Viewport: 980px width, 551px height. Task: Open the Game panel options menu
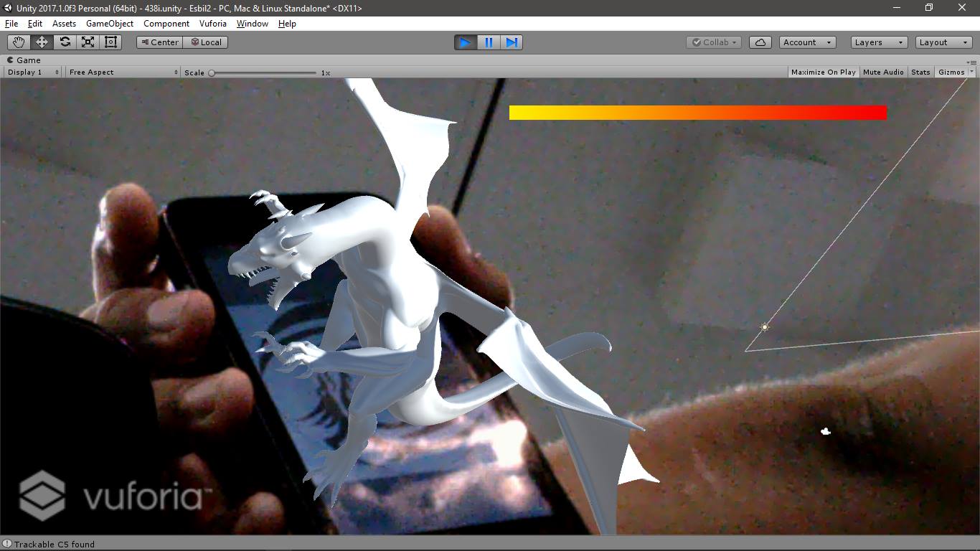tap(971, 62)
